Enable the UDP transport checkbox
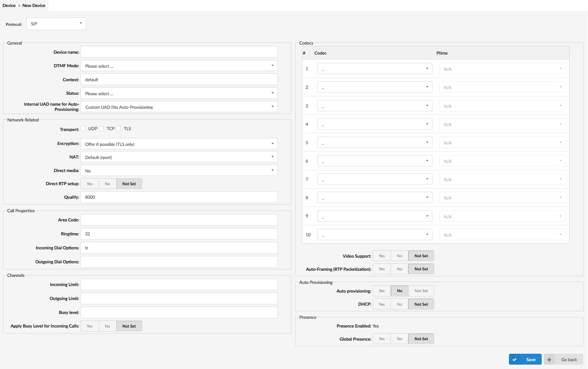This screenshot has height=369, width=588. pyautogui.click(x=83, y=128)
